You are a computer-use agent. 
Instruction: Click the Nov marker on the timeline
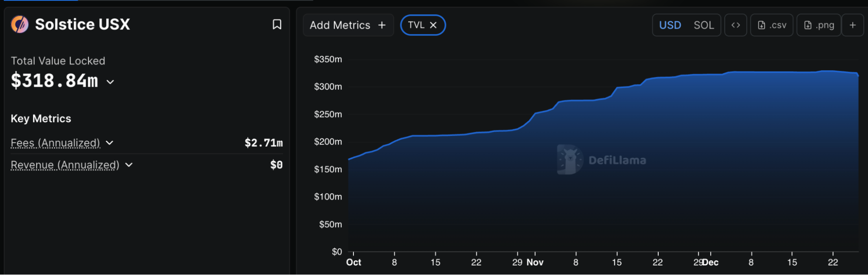click(535, 262)
